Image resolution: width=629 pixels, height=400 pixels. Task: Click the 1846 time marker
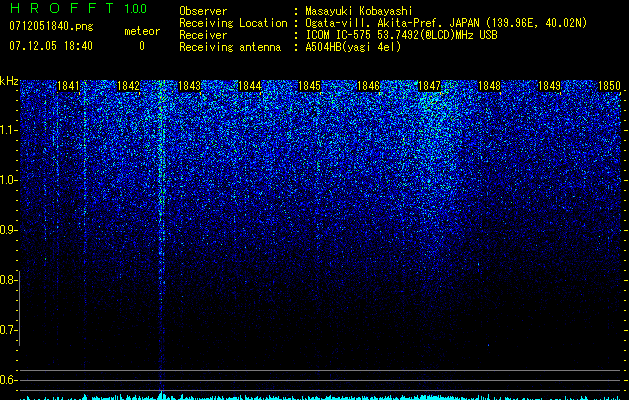[368, 86]
